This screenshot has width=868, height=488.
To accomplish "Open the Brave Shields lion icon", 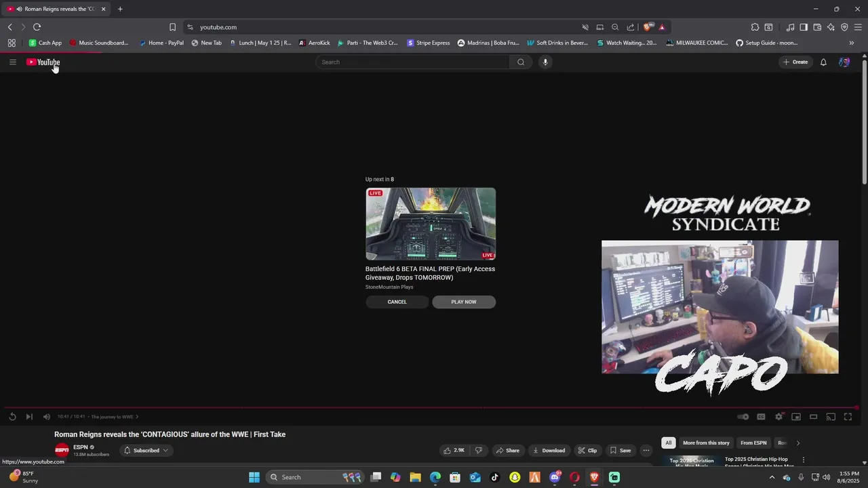I will 648,27.
